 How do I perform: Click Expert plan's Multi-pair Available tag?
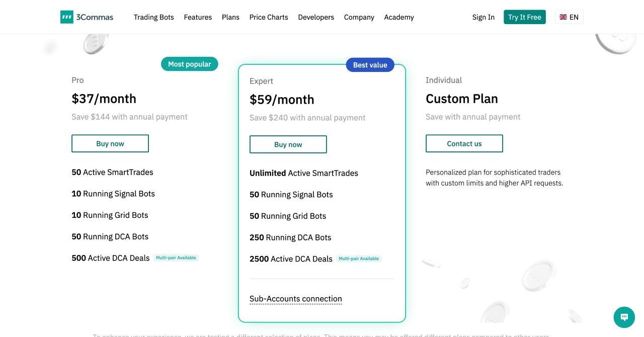pos(359,259)
